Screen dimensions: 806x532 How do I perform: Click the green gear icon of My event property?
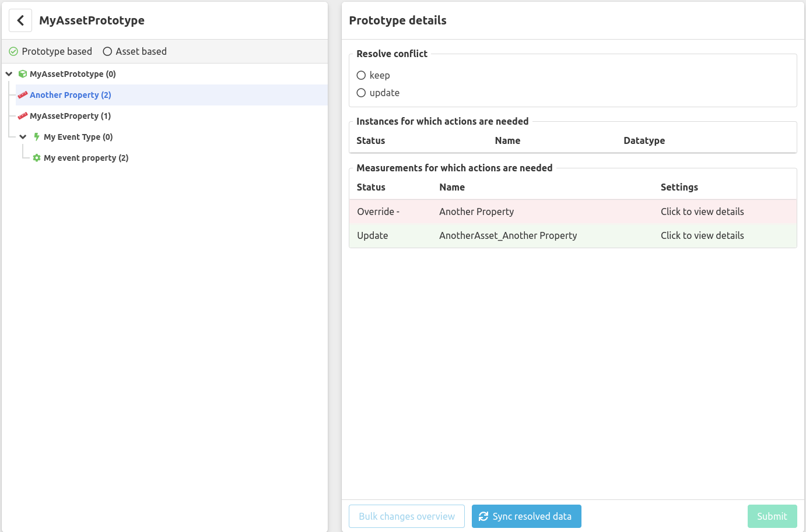tap(37, 158)
